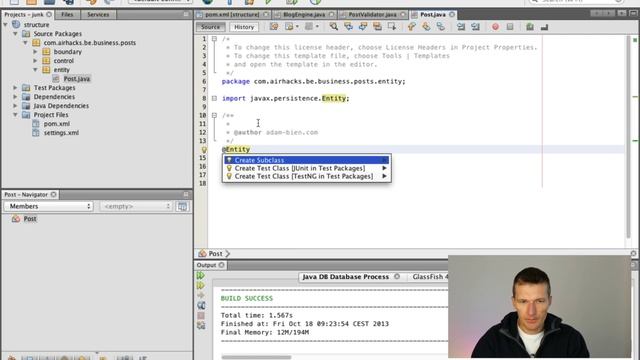Screen dimensions: 640x360
Task: Close the Post.java editor tab
Action: click(452, 14)
